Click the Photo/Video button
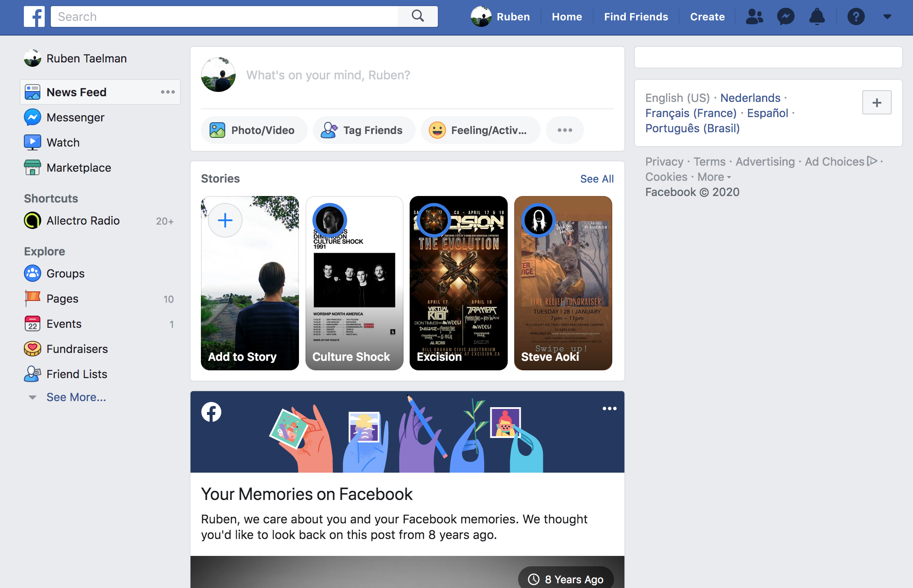Viewport: 913px width, 588px height. click(x=253, y=130)
